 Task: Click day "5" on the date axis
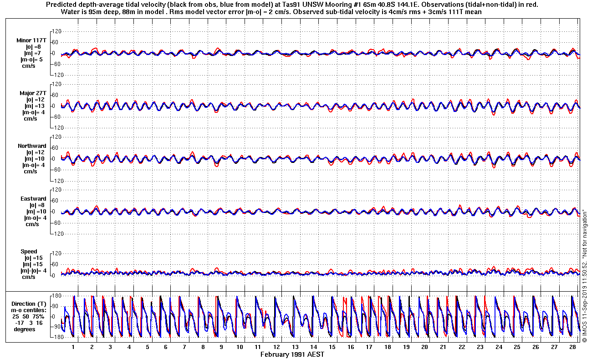coord(148,347)
